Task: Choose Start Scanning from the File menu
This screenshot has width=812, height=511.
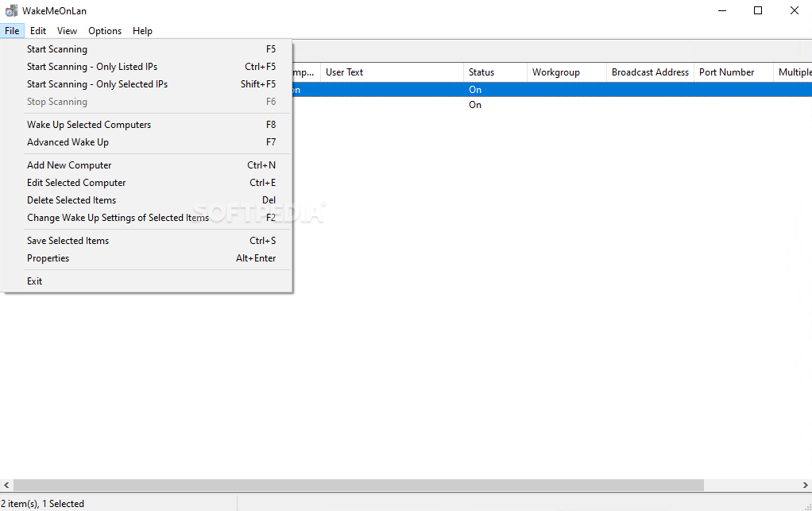Action: pyautogui.click(x=146, y=49)
